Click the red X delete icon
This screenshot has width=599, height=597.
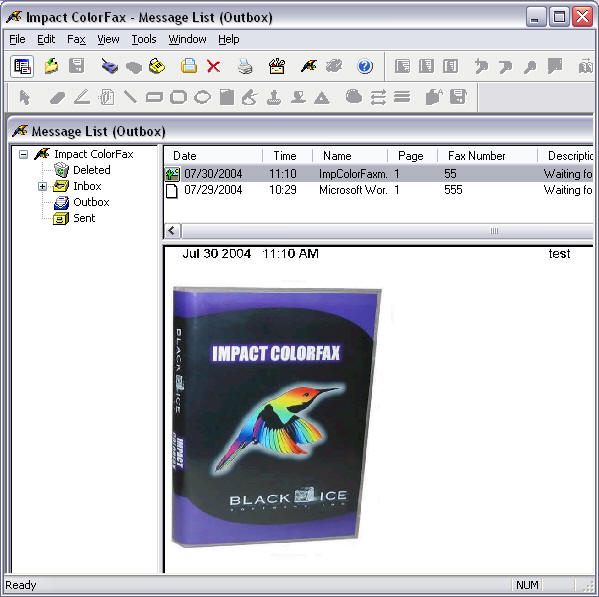213,66
